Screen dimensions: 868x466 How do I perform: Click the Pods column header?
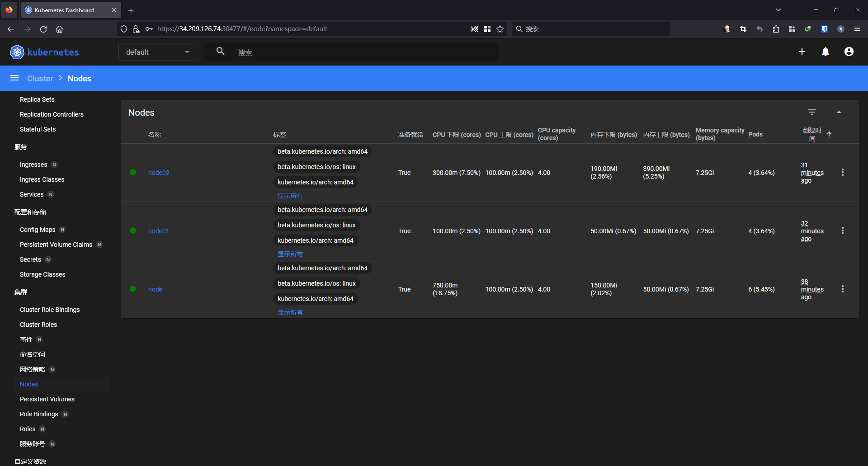pos(755,134)
